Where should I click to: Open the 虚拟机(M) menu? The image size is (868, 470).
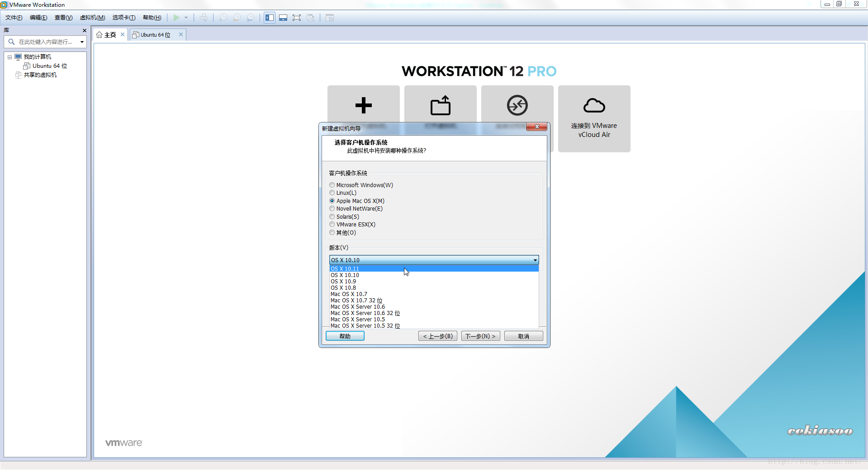(92, 18)
